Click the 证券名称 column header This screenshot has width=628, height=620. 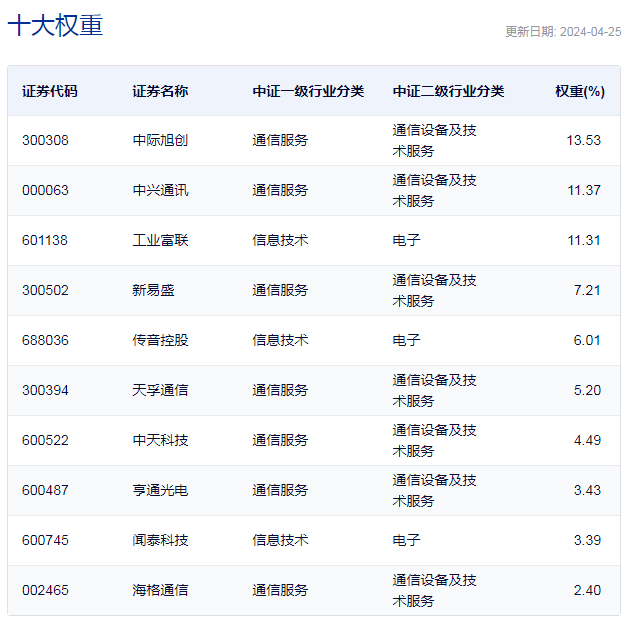[160, 91]
